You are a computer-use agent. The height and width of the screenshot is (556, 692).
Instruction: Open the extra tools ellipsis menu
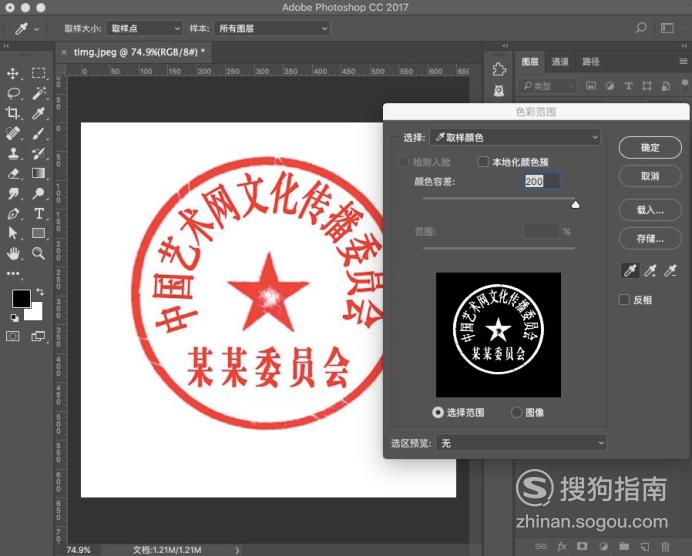click(13, 274)
